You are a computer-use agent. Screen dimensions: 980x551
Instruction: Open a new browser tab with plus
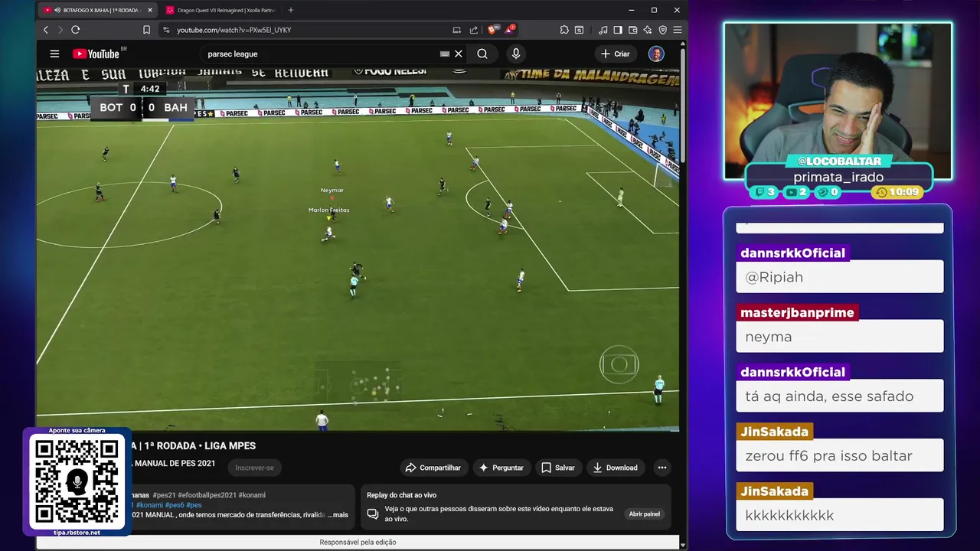290,10
